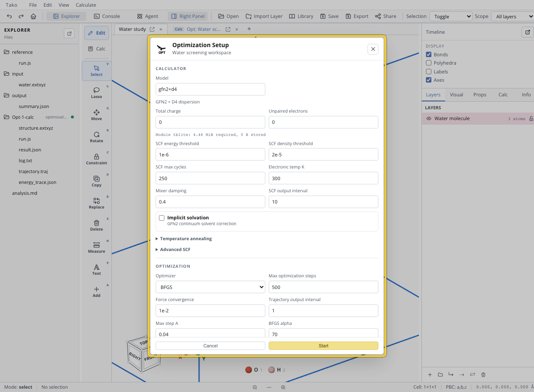Open the View menu

click(64, 5)
